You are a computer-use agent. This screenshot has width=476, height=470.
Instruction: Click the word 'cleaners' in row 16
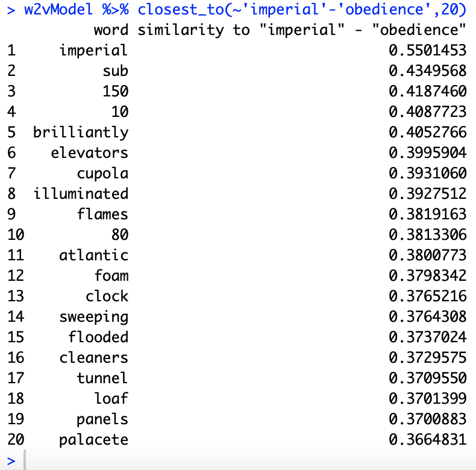pos(93,358)
